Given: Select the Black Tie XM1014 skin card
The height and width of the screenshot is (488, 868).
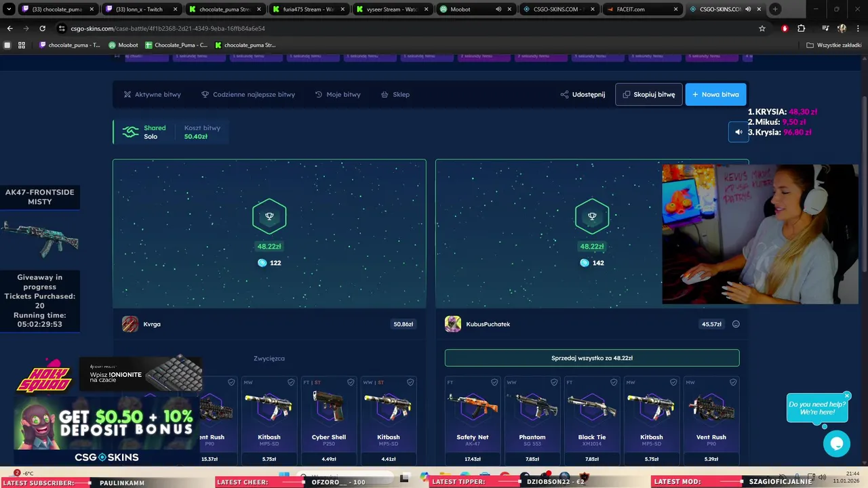Looking at the screenshot, I should 592,420.
